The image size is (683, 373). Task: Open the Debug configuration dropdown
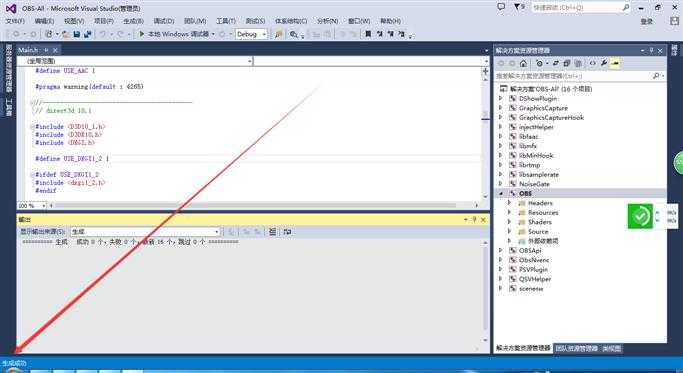[251, 34]
